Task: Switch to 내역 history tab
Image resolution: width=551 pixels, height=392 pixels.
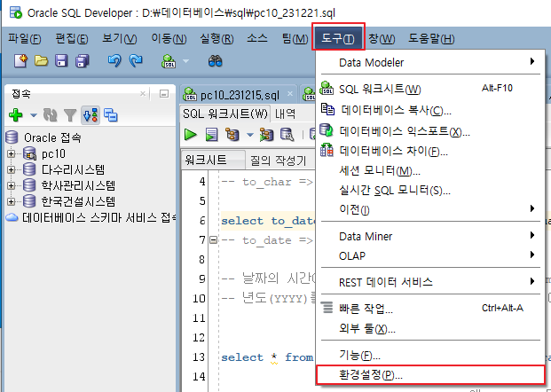Action: (285, 114)
